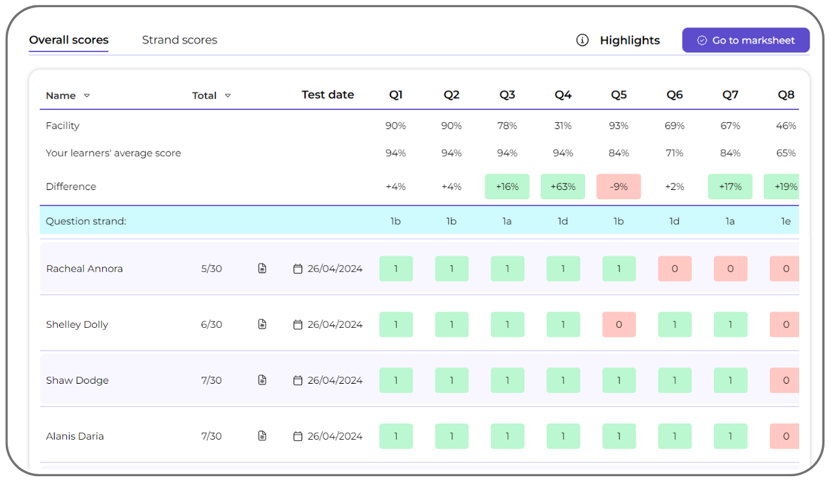Click calendar icon in Racheal Annora's row
Image resolution: width=830 pixels, height=482 pixels.
[298, 269]
